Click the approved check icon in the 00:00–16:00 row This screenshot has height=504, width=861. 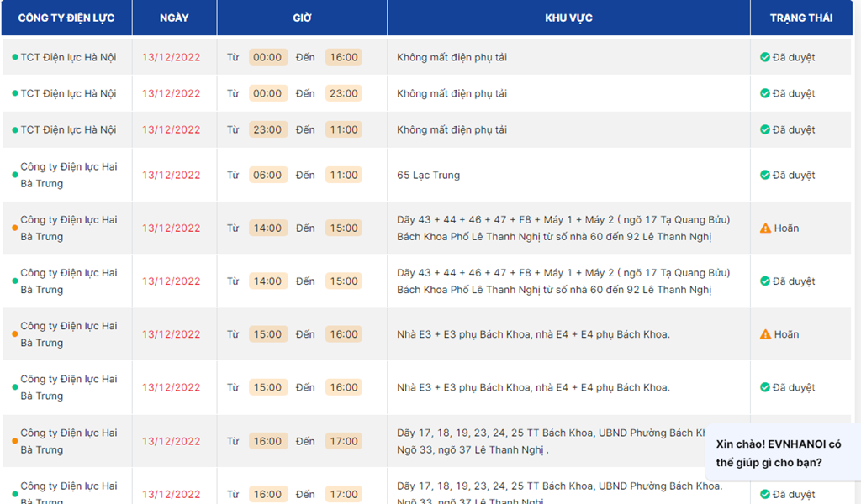click(765, 57)
